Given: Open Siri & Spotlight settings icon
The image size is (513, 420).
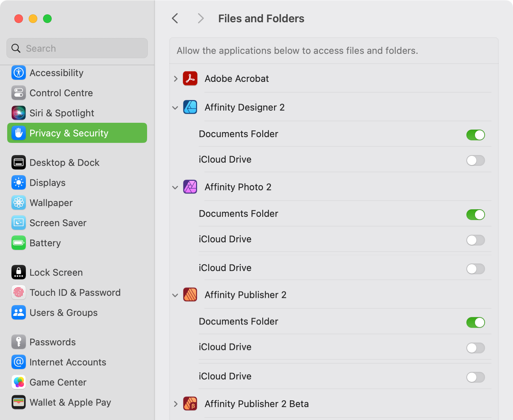Looking at the screenshot, I should pyautogui.click(x=19, y=113).
